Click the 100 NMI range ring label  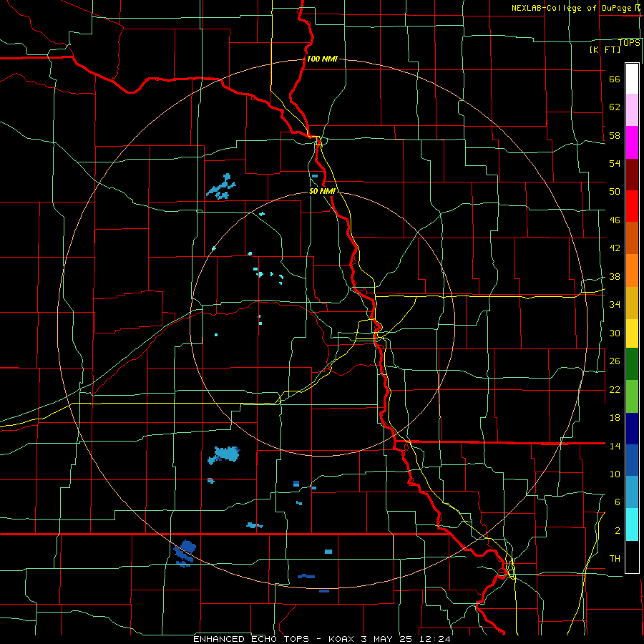(x=322, y=59)
